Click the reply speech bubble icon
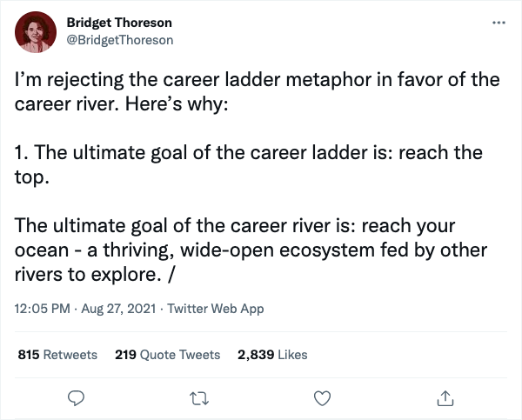 77,398
